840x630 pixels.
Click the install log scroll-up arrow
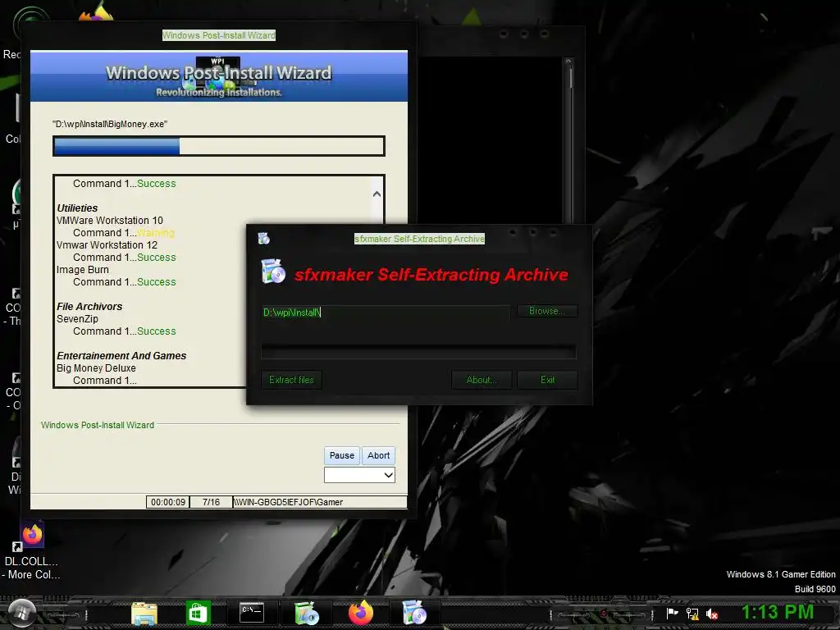(x=377, y=194)
